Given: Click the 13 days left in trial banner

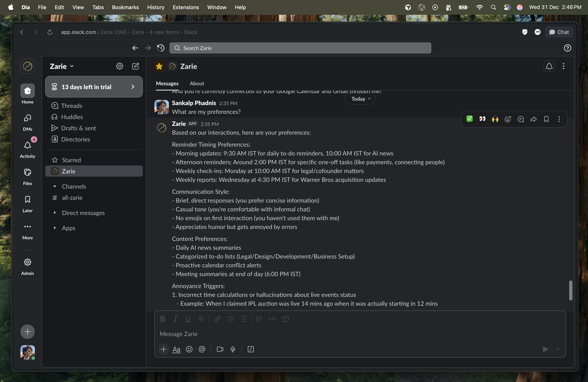Looking at the screenshot, I should [94, 87].
